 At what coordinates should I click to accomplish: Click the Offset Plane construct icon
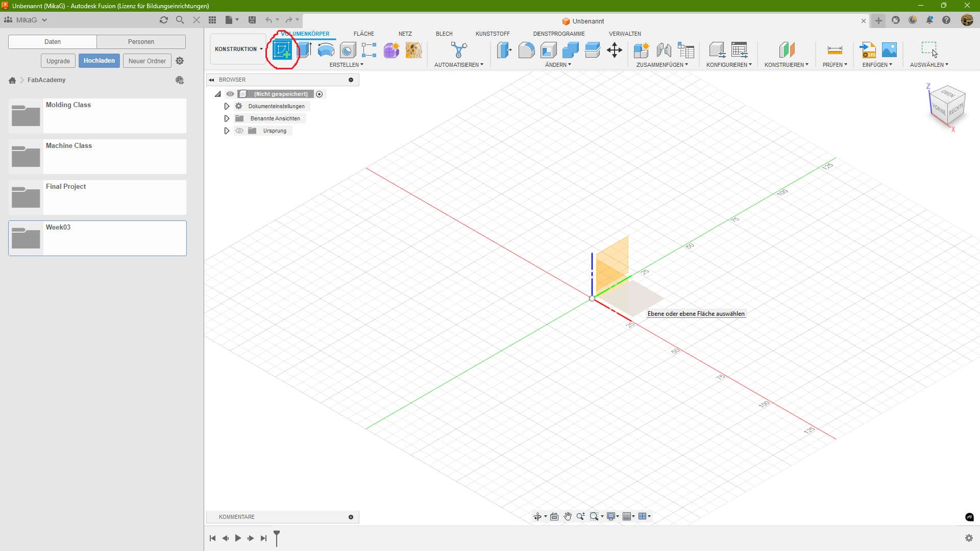787,50
